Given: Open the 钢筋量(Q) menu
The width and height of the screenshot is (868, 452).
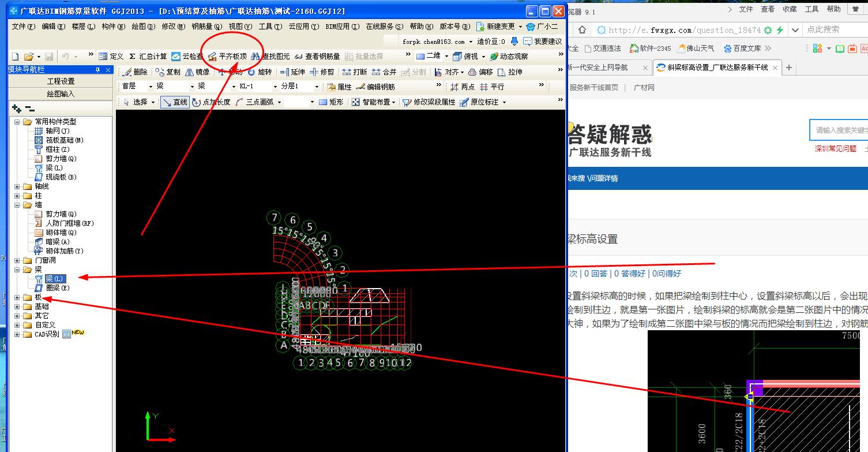Looking at the screenshot, I should coord(207,27).
